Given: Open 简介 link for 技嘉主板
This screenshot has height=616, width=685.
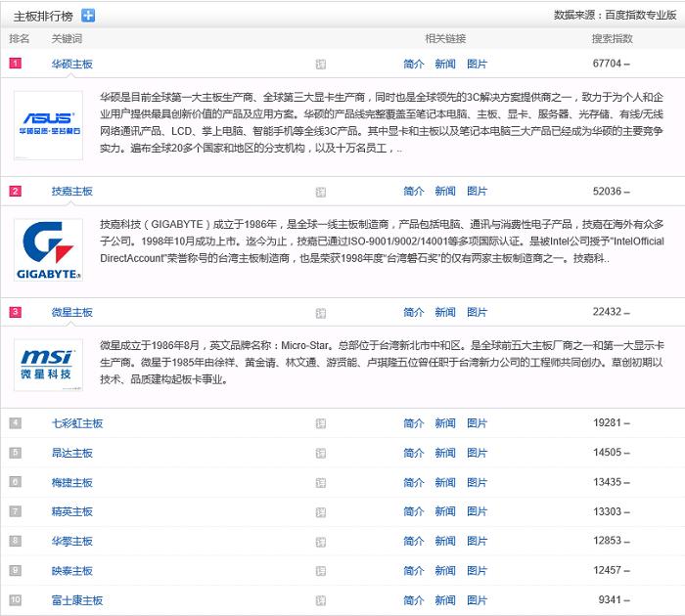Looking at the screenshot, I should click(414, 192).
